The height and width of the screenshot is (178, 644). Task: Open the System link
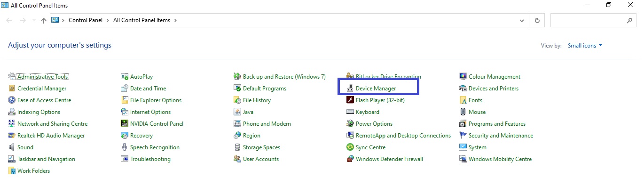[478, 147]
